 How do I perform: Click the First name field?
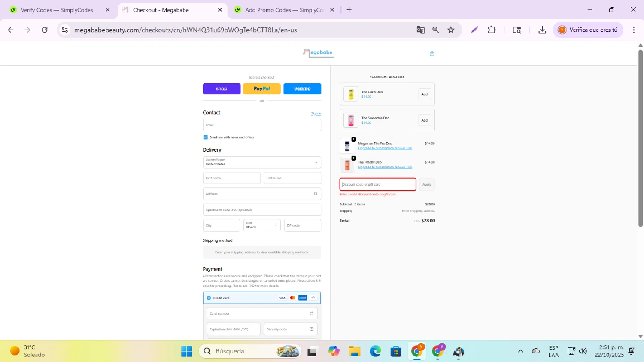pyautogui.click(x=231, y=178)
